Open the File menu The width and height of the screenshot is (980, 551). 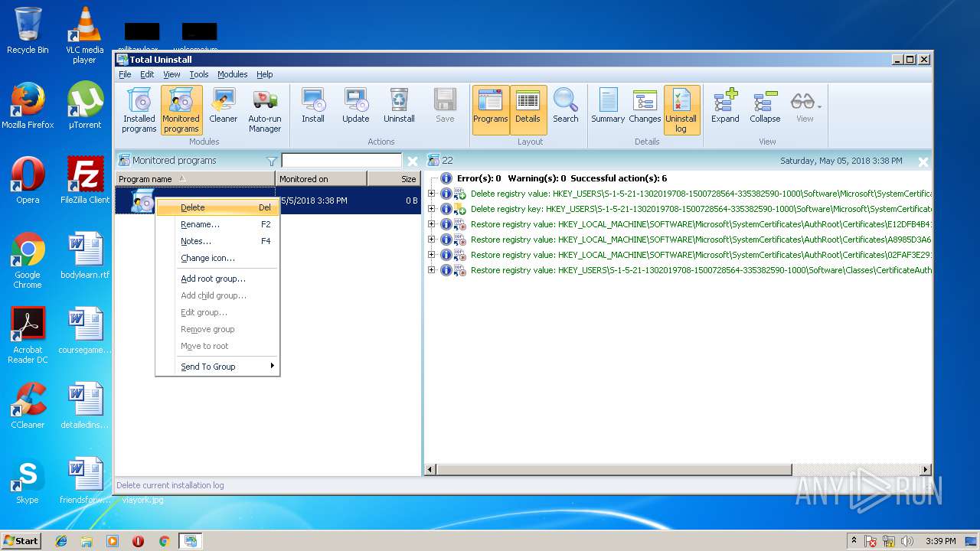[x=125, y=74]
